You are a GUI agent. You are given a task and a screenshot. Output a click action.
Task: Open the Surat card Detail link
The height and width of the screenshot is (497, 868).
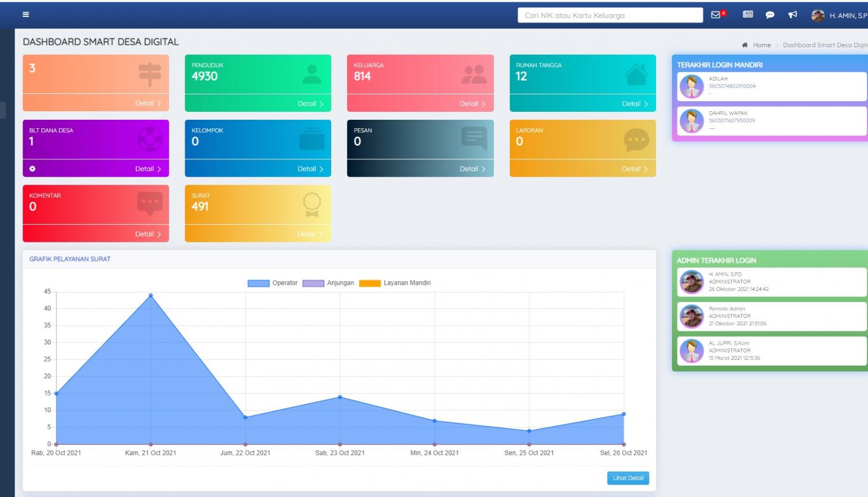(310, 234)
